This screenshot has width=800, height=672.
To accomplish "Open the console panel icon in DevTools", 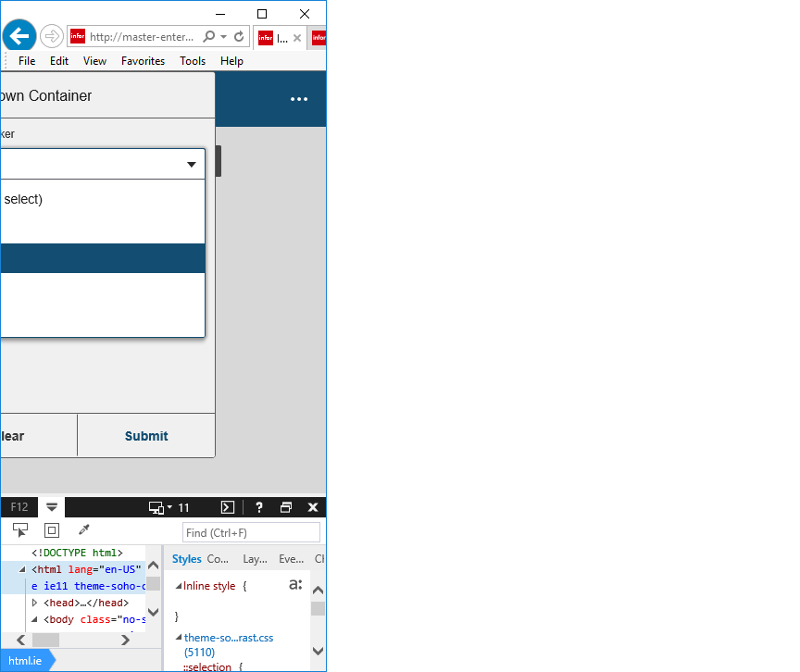I will (227, 506).
